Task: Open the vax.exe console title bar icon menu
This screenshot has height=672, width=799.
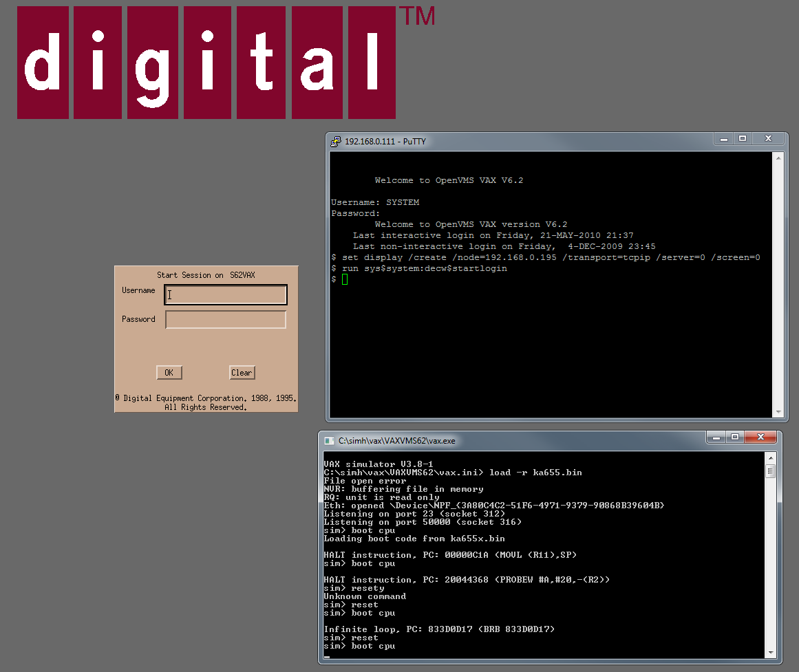Action: [329, 441]
